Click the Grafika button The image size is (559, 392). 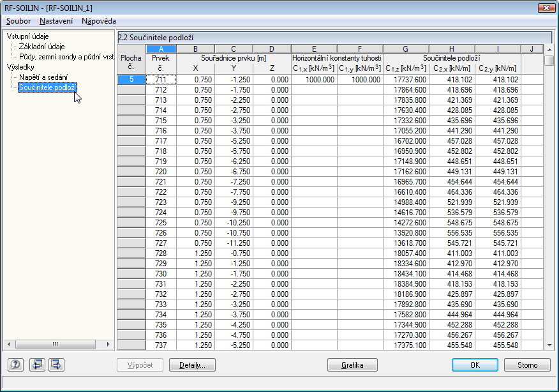pos(352,365)
